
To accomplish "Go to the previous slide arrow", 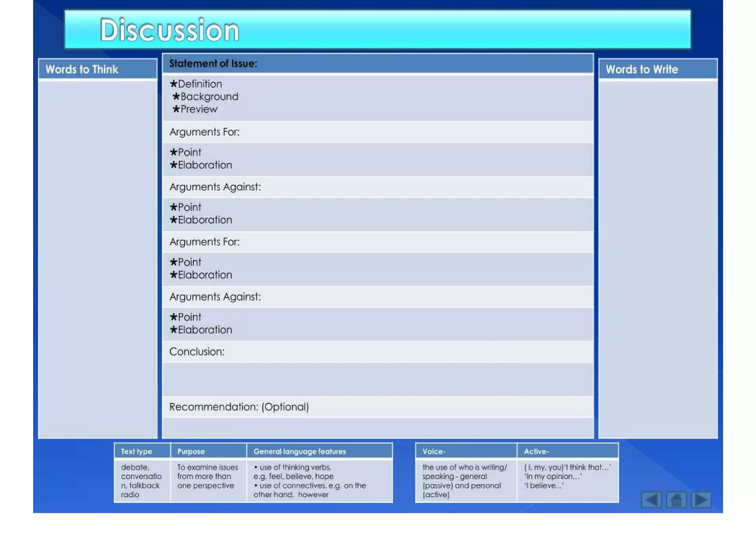I will click(x=651, y=500).
